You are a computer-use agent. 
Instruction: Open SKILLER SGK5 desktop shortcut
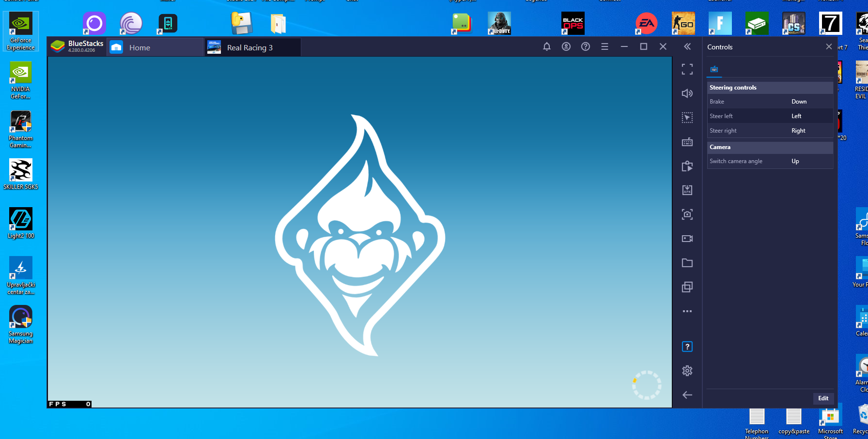pos(20,174)
